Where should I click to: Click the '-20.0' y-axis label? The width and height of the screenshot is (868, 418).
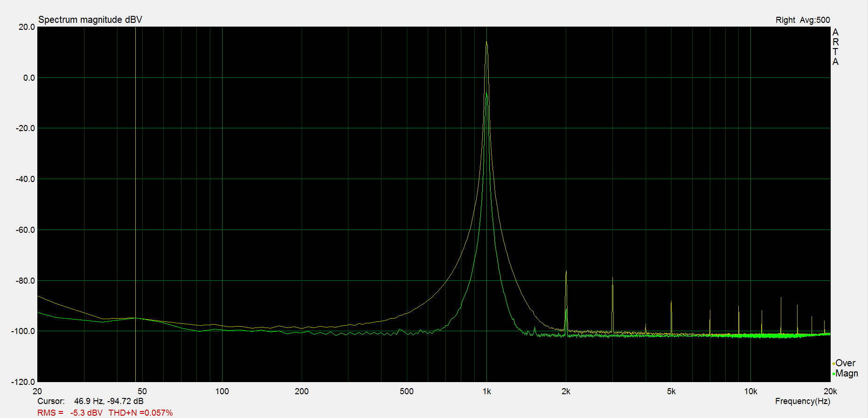click(x=25, y=128)
